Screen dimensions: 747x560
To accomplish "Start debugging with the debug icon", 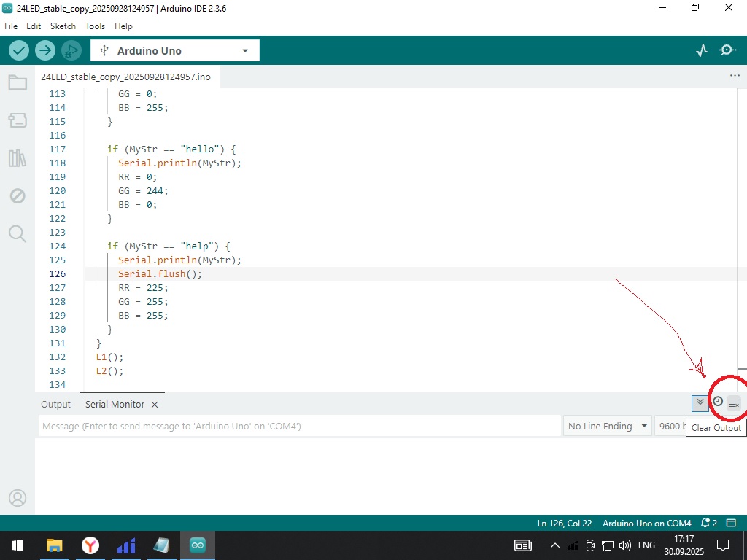I will pos(71,50).
